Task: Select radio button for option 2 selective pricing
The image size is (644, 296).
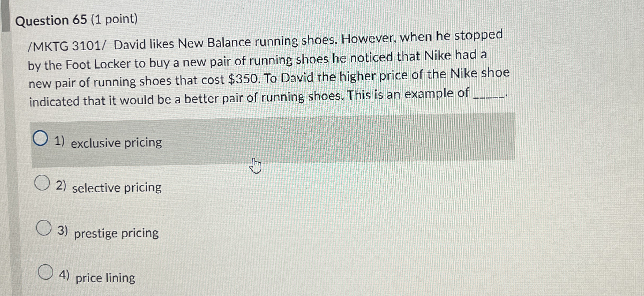Action: pos(42,183)
